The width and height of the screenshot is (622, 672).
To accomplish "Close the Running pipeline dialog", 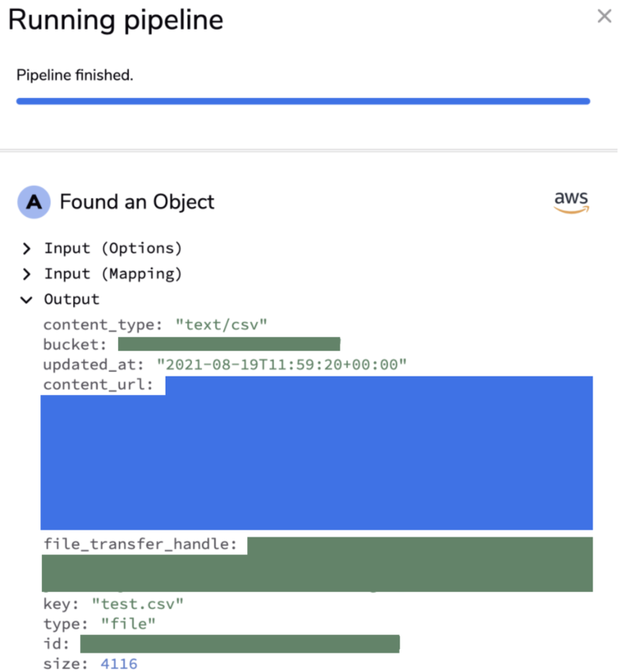I will [604, 16].
